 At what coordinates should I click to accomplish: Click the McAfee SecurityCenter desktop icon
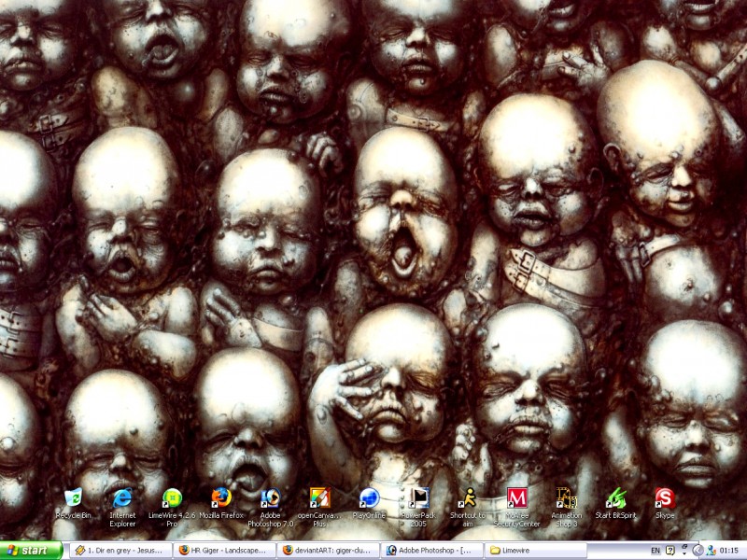517,507
